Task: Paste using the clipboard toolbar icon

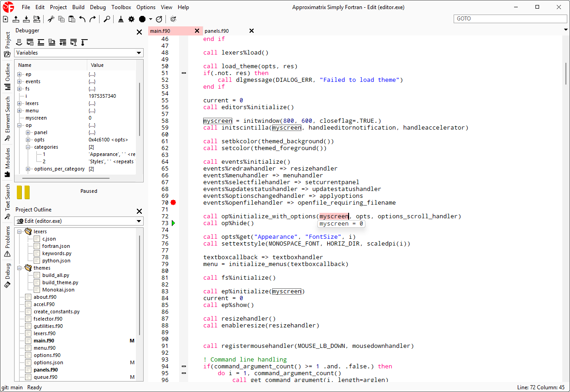Action: click(x=72, y=19)
